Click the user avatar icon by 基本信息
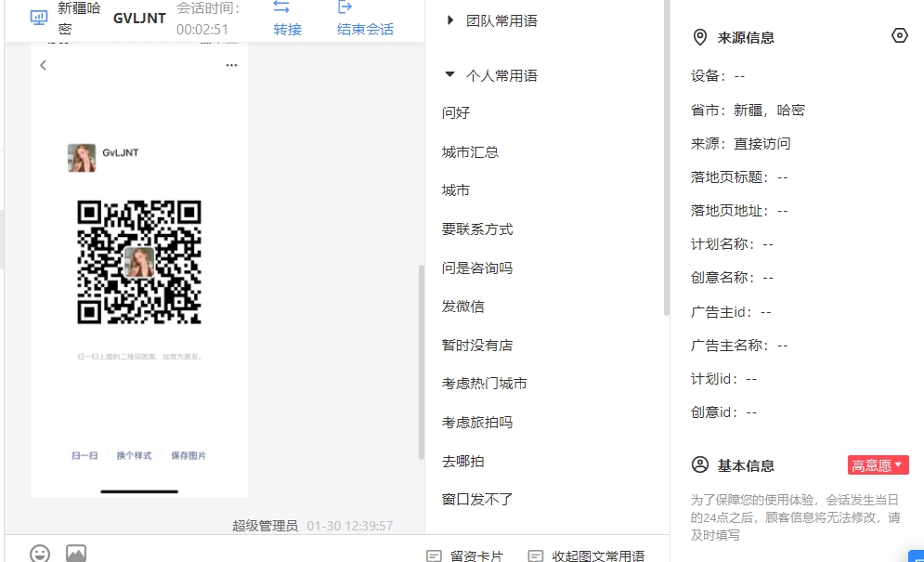924x562 pixels. pyautogui.click(x=700, y=464)
